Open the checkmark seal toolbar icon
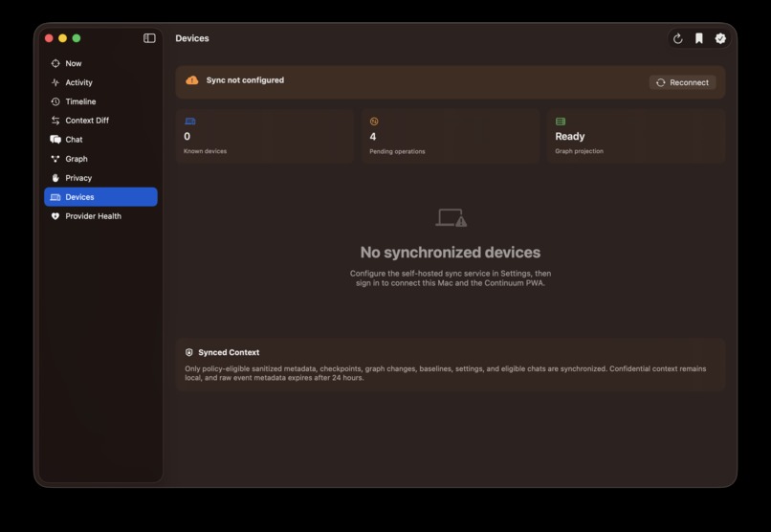This screenshot has width=771, height=532. tap(720, 38)
